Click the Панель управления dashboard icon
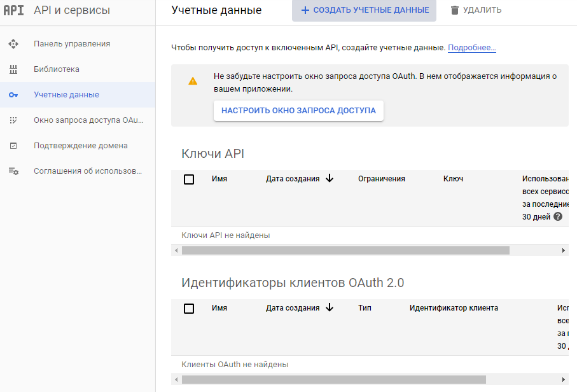 (13, 44)
